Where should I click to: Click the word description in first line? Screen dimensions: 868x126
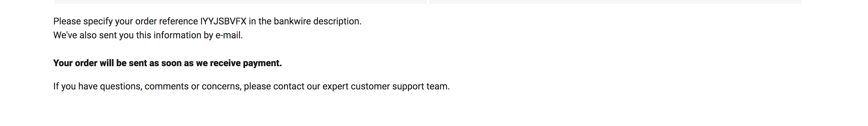click(337, 21)
